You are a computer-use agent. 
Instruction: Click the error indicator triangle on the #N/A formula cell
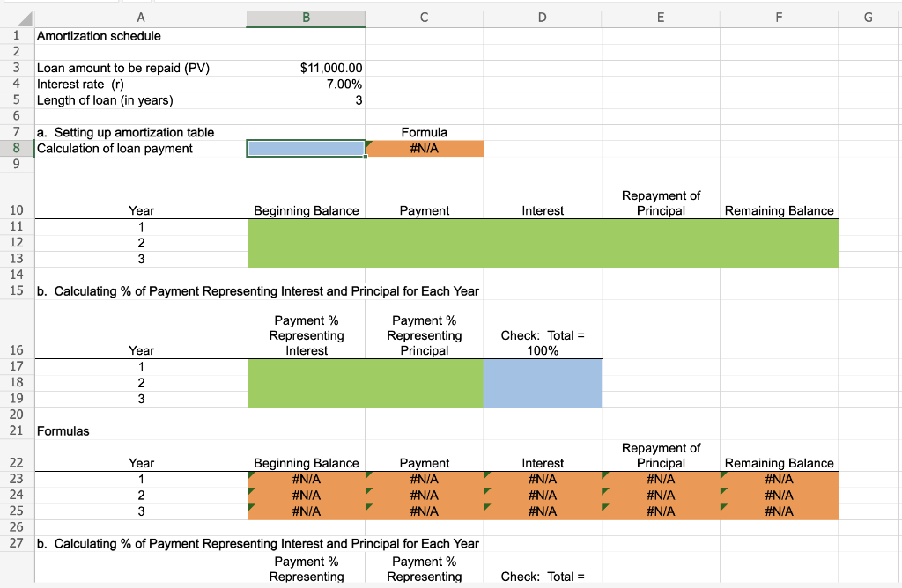point(369,143)
